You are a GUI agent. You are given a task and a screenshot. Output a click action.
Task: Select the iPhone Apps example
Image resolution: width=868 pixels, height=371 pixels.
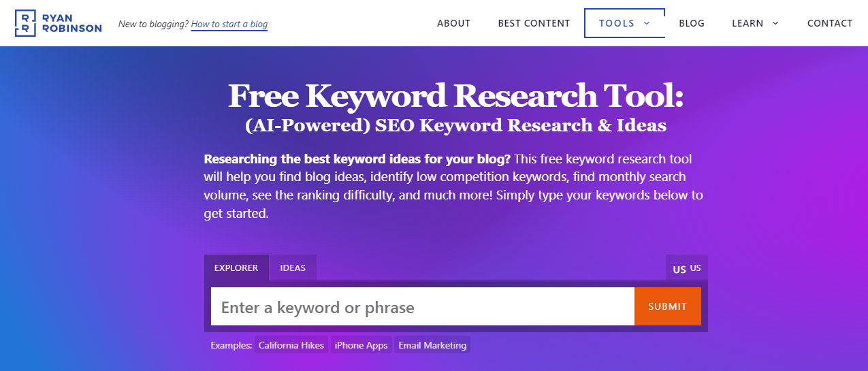361,345
